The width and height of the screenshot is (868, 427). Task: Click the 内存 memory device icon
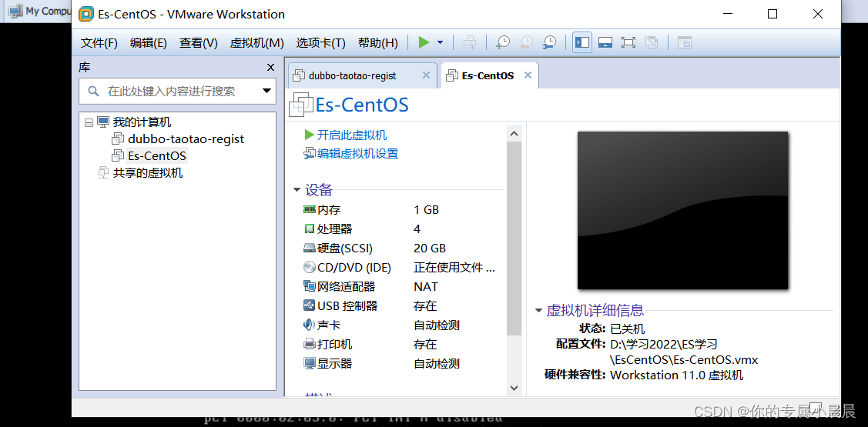[x=310, y=209]
